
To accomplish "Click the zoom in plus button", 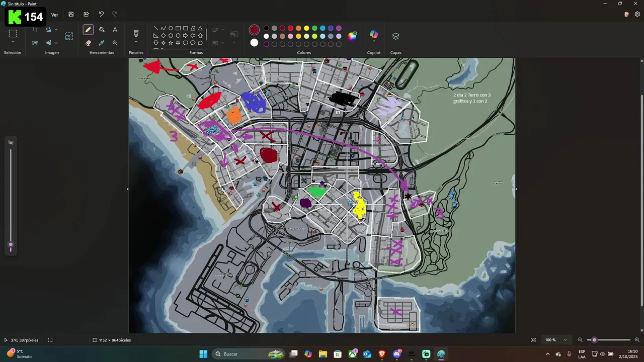I will (637, 340).
